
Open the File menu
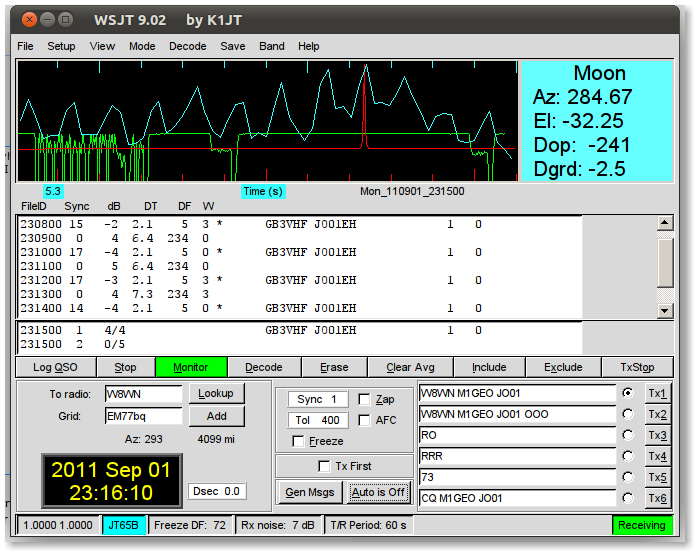(25, 46)
